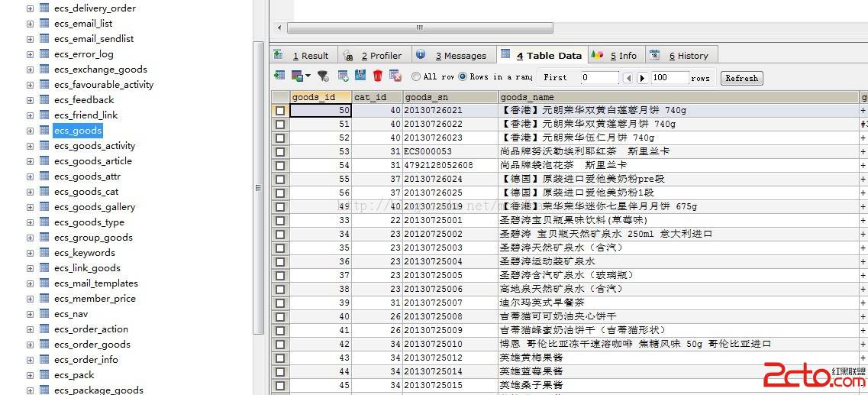Switch to the 6 History tab

(680, 56)
